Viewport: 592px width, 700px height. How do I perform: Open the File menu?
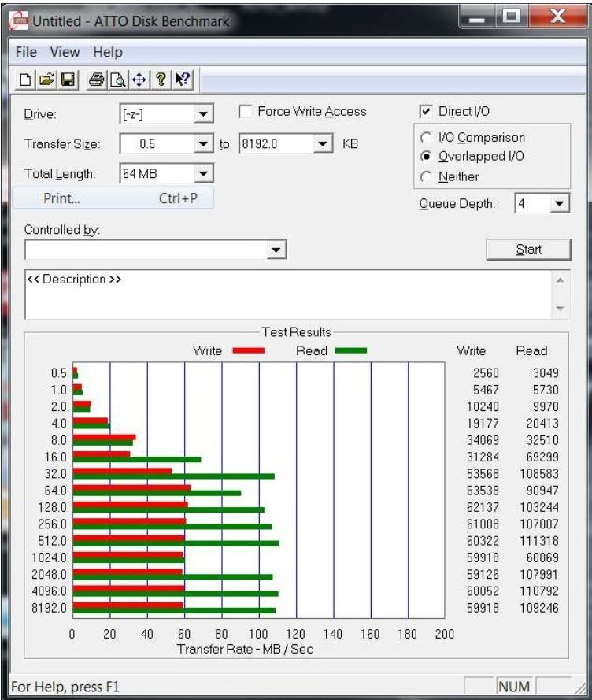(26, 52)
